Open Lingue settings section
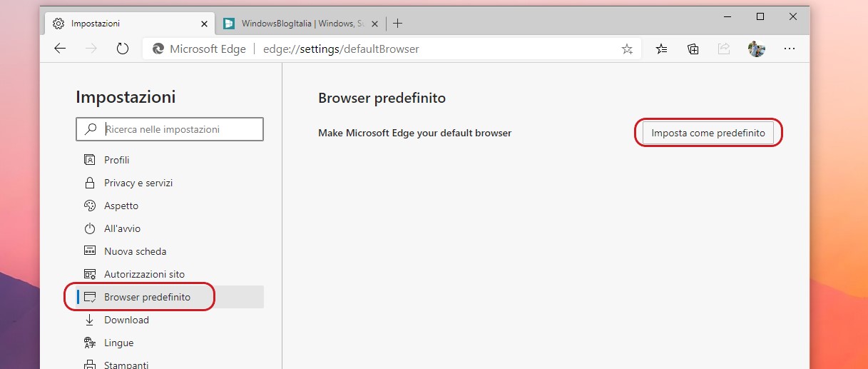This screenshot has width=868, height=369. [170, 343]
